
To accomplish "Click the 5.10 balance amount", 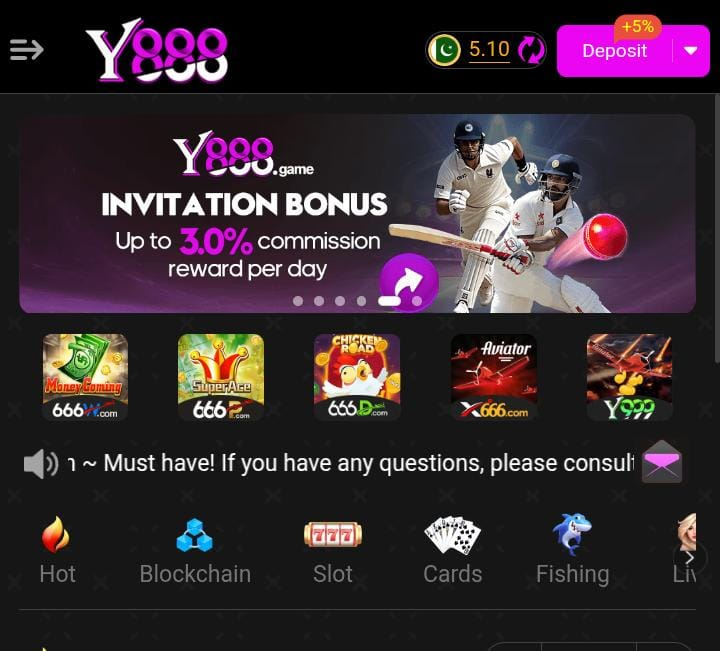I will click(489, 49).
